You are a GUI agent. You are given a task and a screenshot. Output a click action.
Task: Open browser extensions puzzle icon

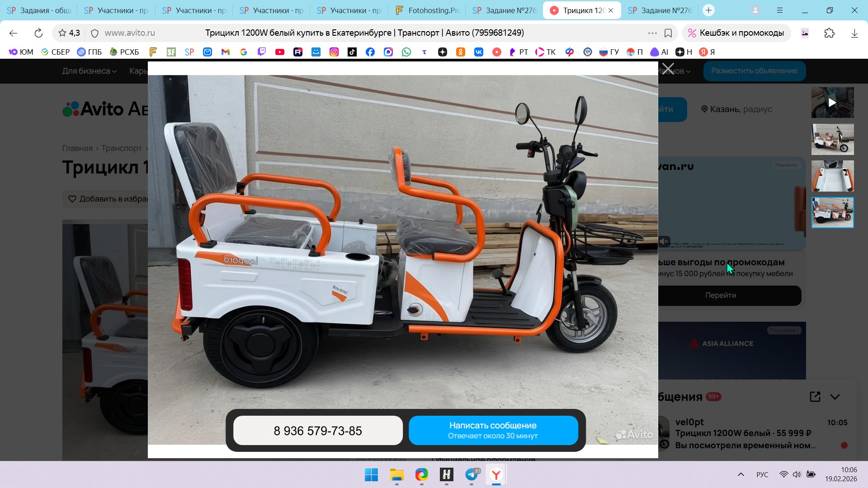click(829, 33)
